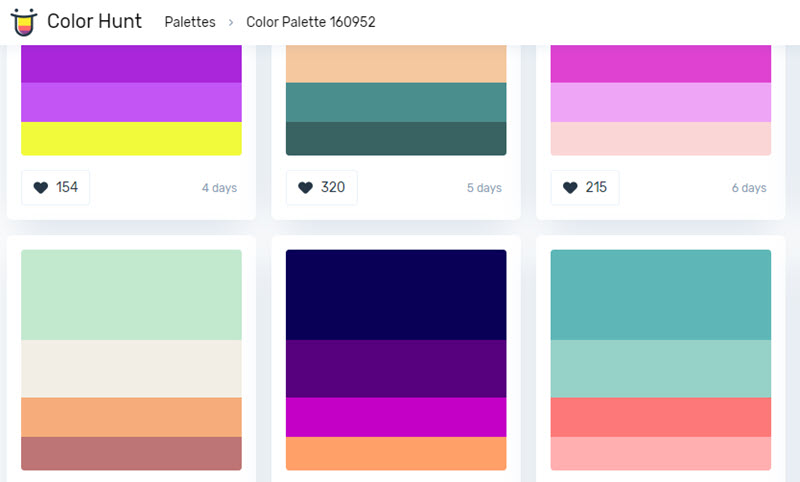Viewport: 800px width, 482px height.
Task: Pick the teal color block in the last palette
Action: 661,294
